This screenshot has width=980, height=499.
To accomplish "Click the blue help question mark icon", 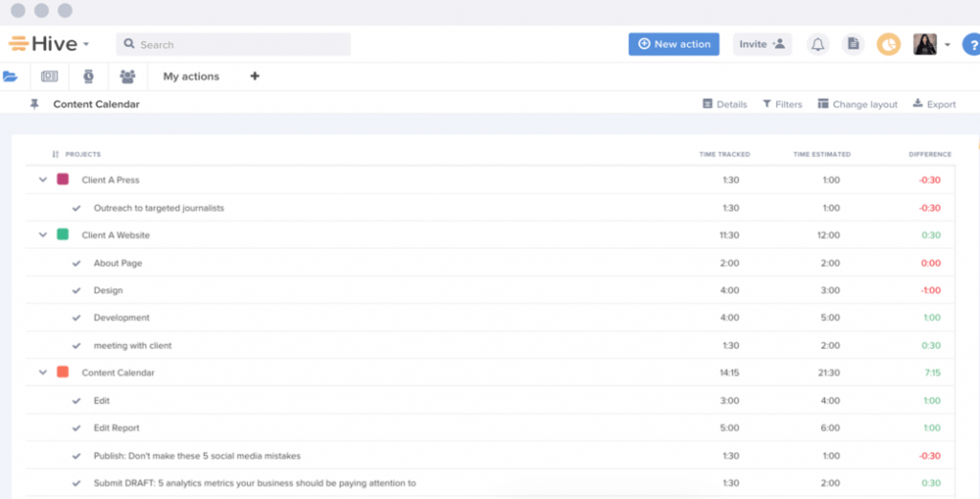I will click(969, 45).
